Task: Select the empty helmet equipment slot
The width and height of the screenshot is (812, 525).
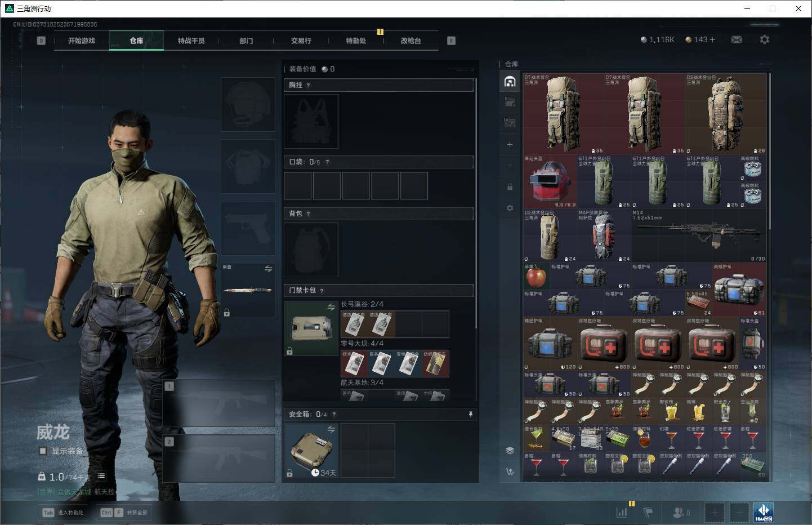Action: (248, 105)
